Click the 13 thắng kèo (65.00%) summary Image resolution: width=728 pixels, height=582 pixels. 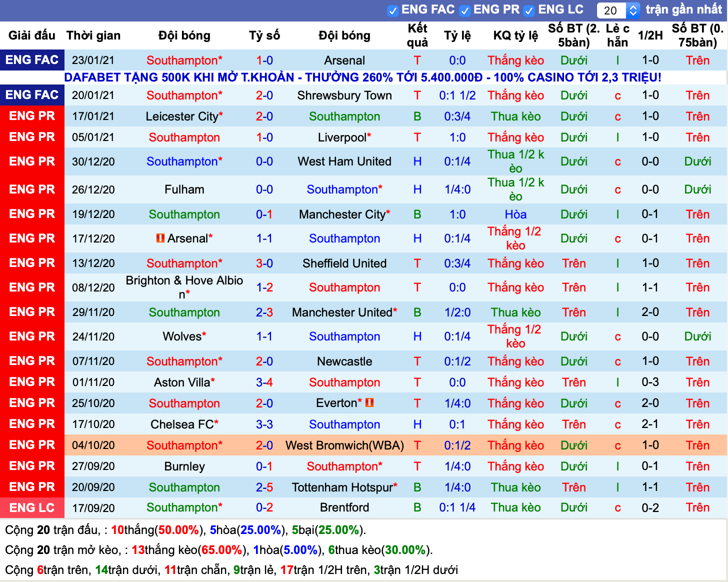[x=189, y=550]
